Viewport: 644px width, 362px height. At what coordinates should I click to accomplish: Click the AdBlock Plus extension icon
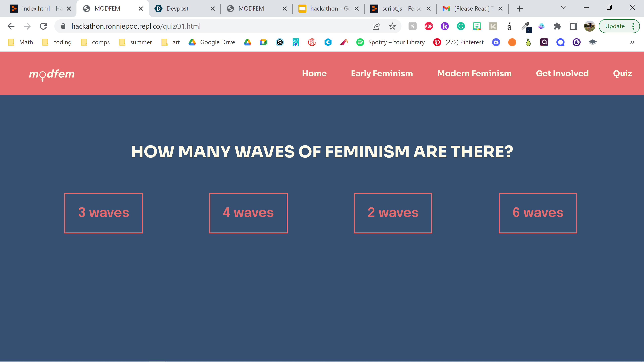(428, 26)
